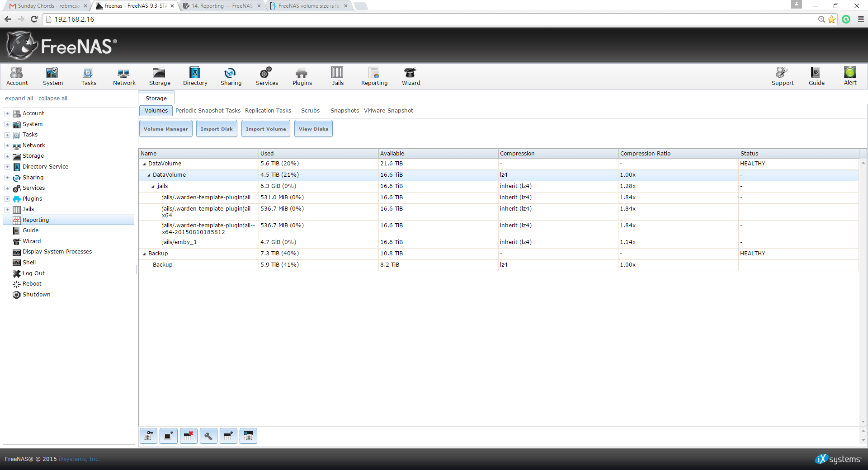Click Log Out in the sidebar
Image resolution: width=868 pixels, height=470 pixels.
point(33,273)
